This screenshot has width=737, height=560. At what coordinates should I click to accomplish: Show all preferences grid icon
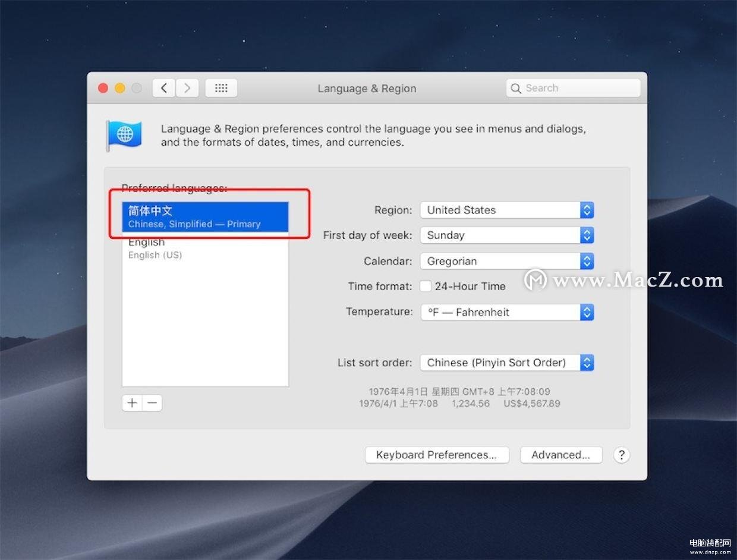(x=221, y=89)
